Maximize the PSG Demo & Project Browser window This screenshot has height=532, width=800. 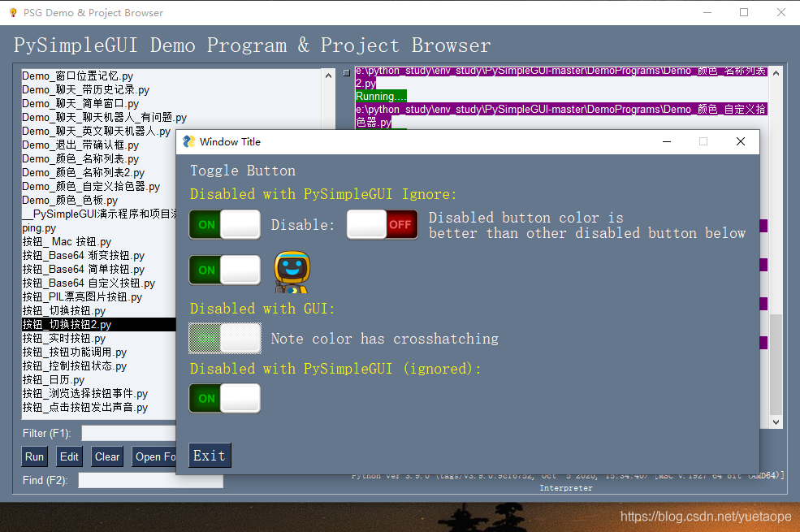pos(744,12)
